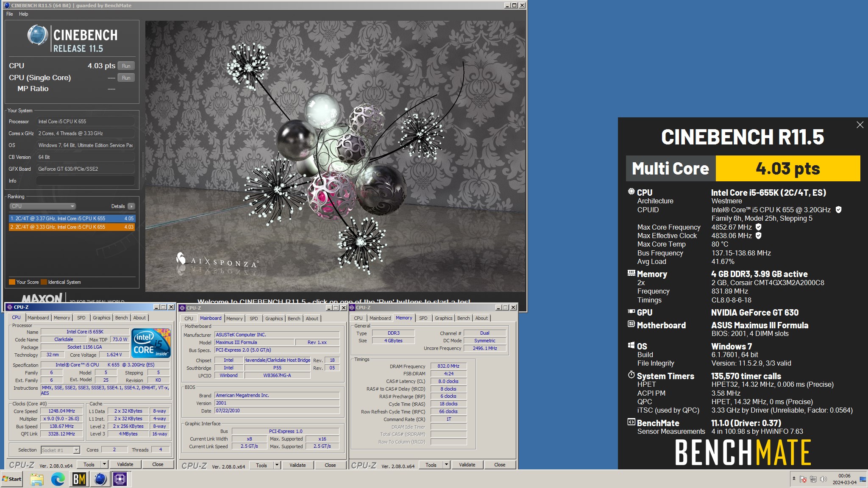Click Close button in Memory CPU-Z window

[x=500, y=465]
